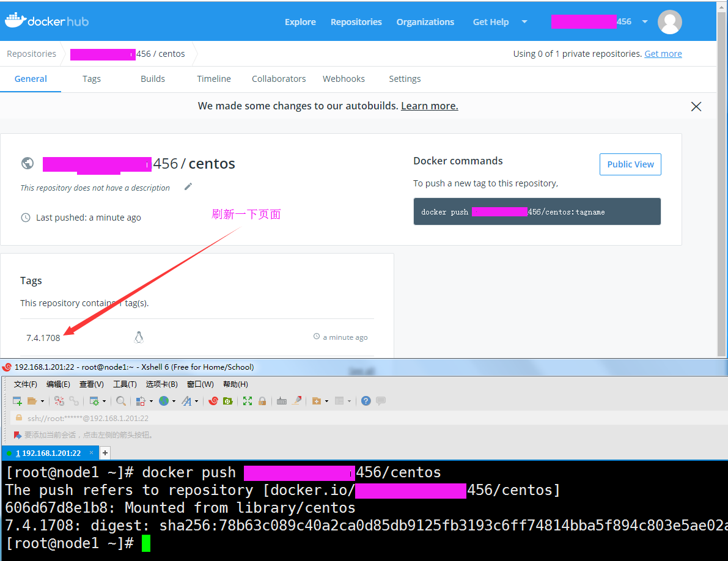Go to Explore in Docker Hub nav

pos(300,22)
